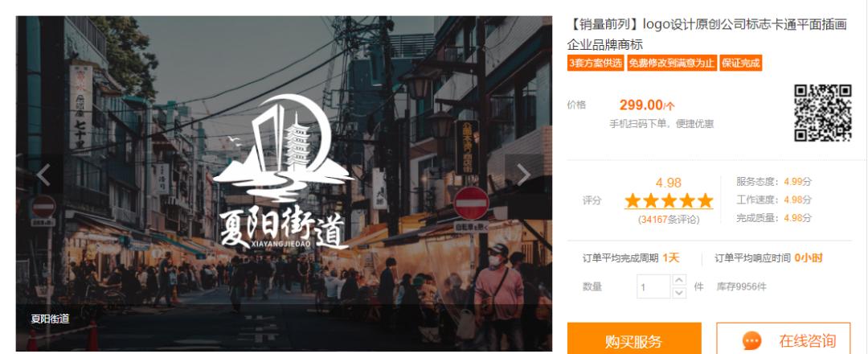Click the orange chat bubble icon
Viewport: 868px width, 354px height.
pos(751,340)
